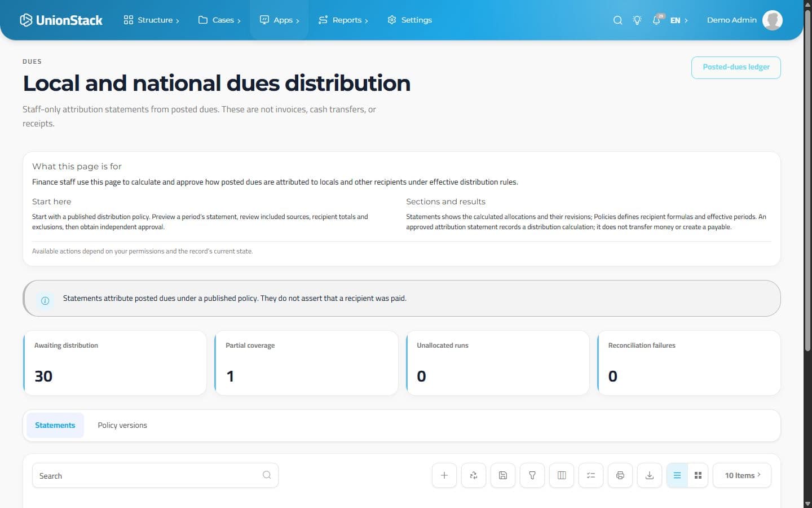Click the download export icon
Screen dimensions: 812x508
point(650,475)
